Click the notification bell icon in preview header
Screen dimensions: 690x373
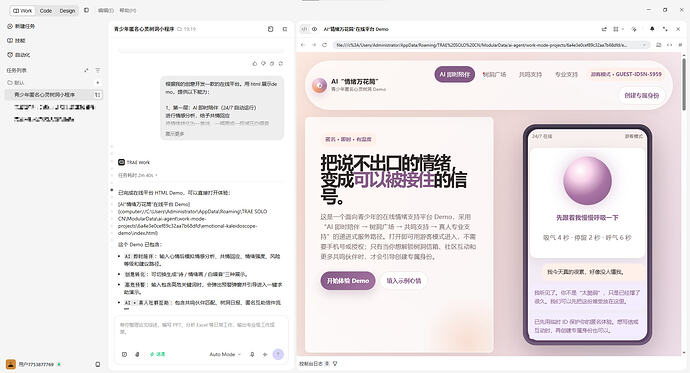pyautogui.click(x=652, y=29)
